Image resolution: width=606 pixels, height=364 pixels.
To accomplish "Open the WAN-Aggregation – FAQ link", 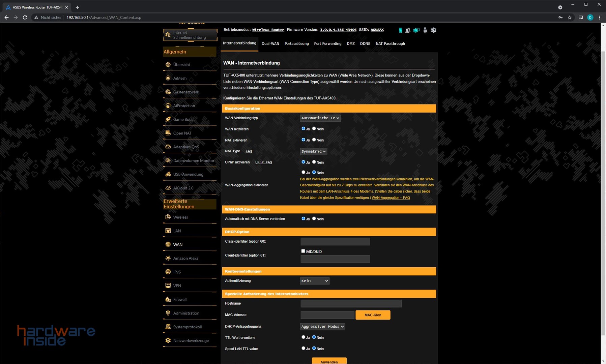I will 391,198.
